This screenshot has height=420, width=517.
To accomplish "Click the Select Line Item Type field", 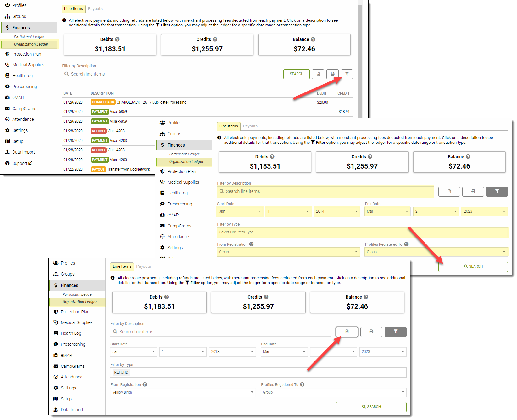I will pos(362,232).
